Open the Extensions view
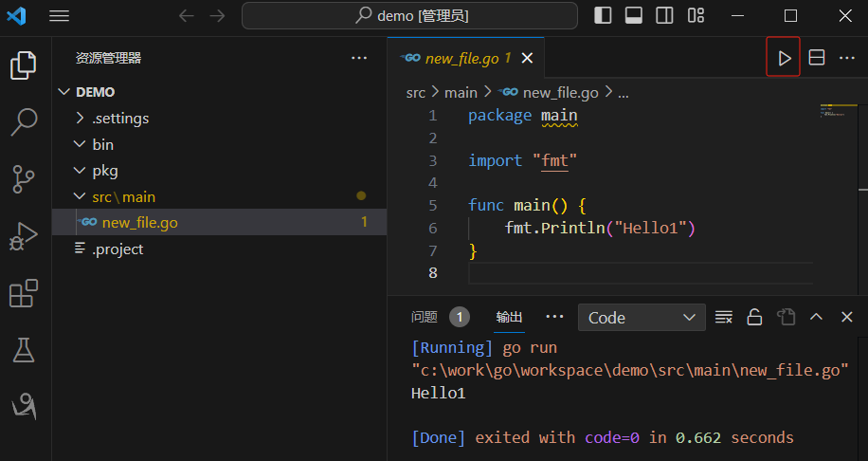 click(24, 293)
